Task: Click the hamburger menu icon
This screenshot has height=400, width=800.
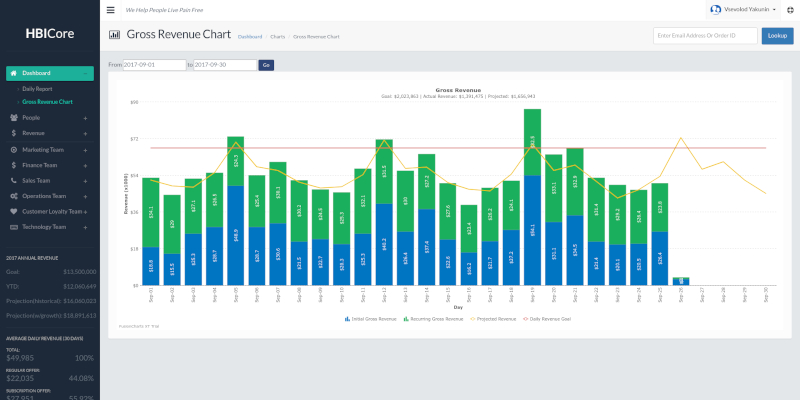Action: coord(110,9)
